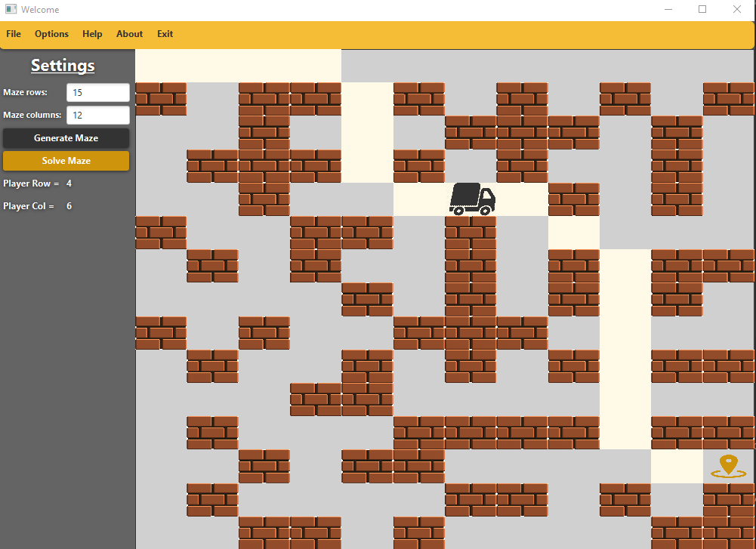Click the Maze rows label

click(25, 92)
